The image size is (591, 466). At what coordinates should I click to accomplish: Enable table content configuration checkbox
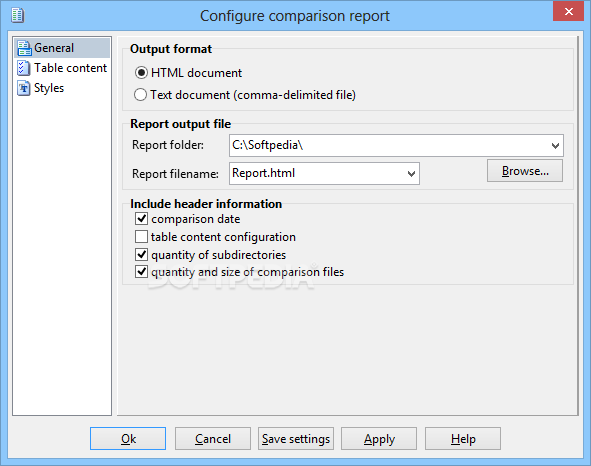(x=141, y=237)
